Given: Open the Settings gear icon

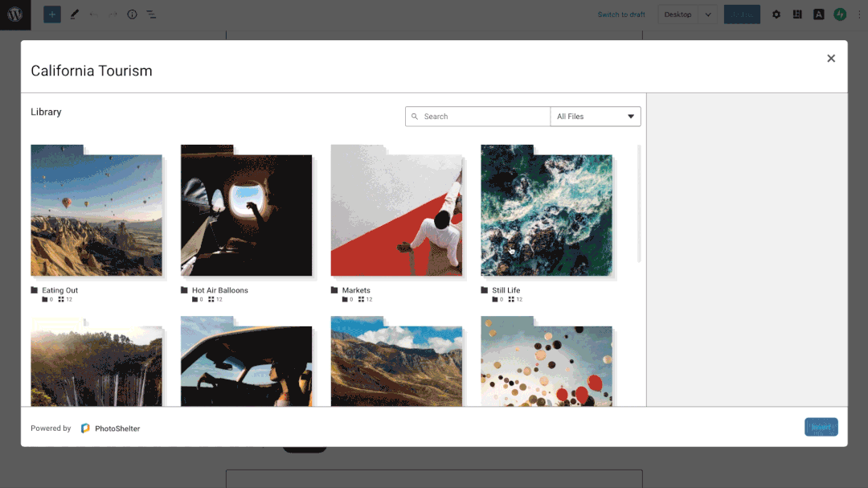Looking at the screenshot, I should click(776, 14).
